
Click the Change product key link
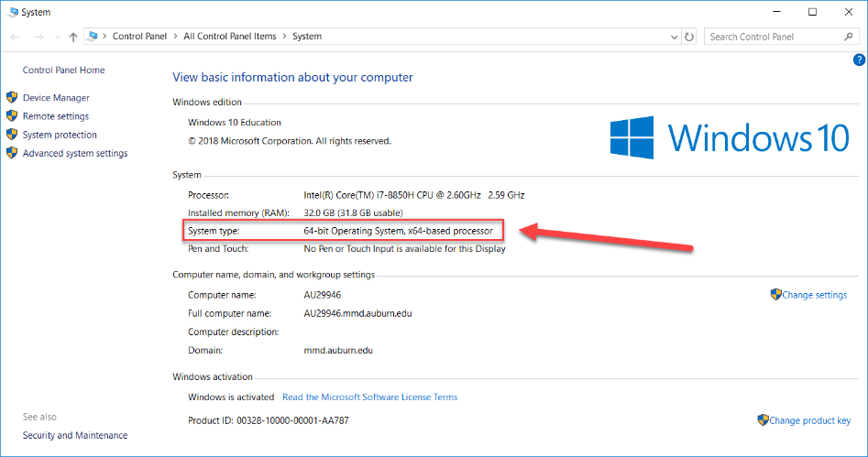coord(810,420)
